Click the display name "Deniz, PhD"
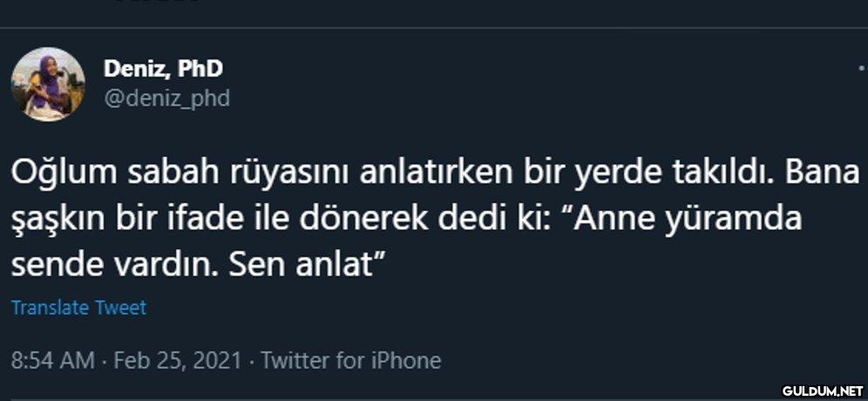Image resolution: width=868 pixels, height=401 pixels. (163, 68)
